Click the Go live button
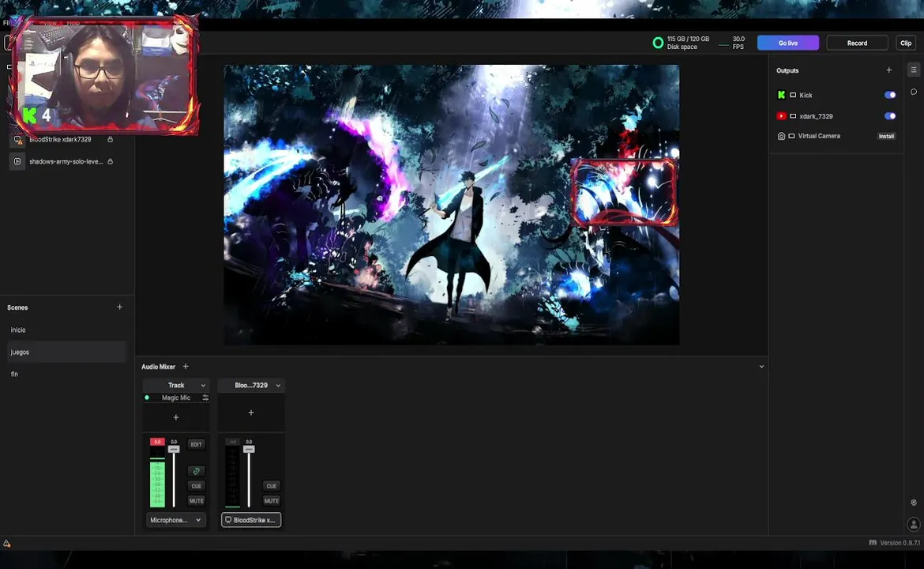 coord(788,43)
